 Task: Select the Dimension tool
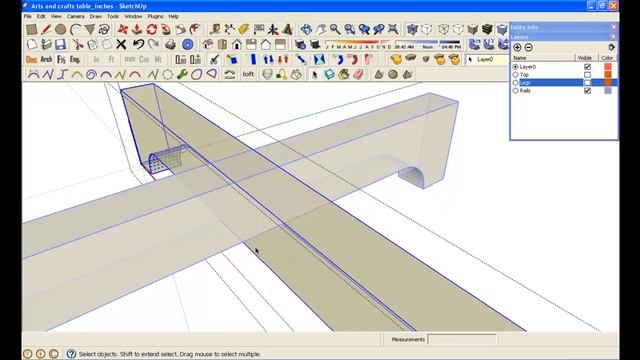pos(229,29)
